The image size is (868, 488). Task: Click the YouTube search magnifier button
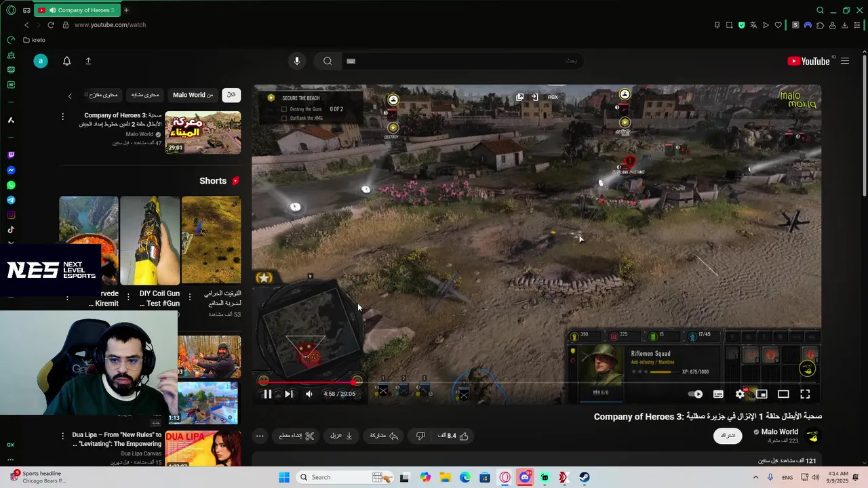tap(328, 61)
